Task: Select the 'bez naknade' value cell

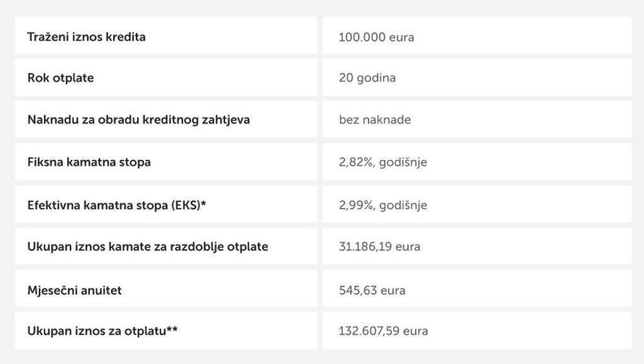Action: coord(477,119)
